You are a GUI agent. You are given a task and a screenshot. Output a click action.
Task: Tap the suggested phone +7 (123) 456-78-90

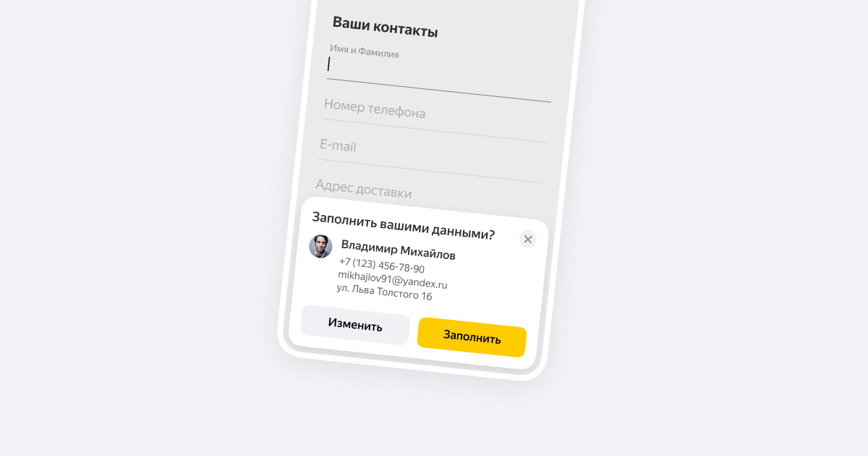click(x=382, y=265)
